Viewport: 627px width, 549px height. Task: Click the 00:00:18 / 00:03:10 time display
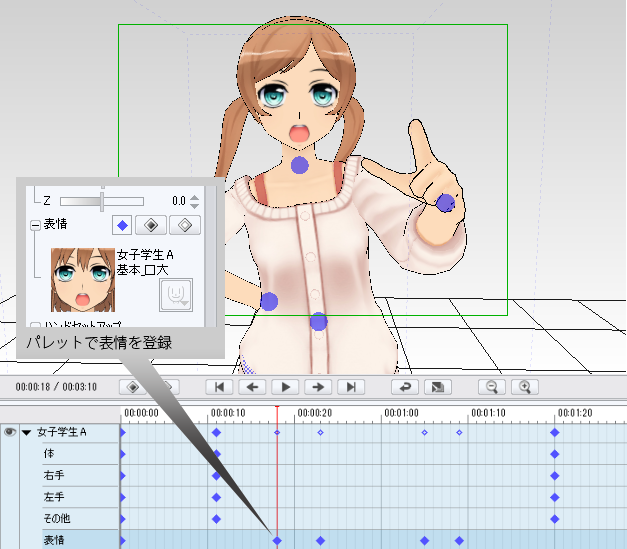56,387
